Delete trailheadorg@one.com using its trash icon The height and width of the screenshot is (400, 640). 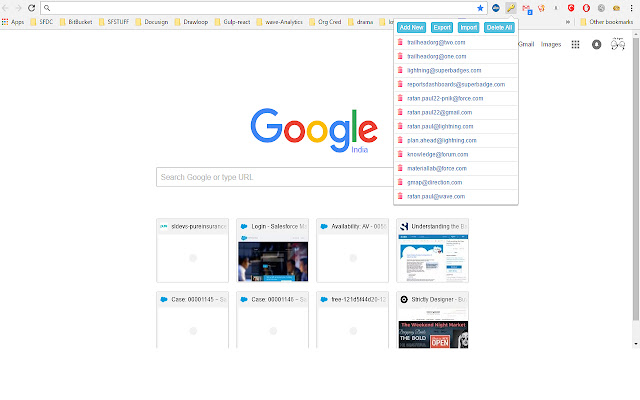400,56
